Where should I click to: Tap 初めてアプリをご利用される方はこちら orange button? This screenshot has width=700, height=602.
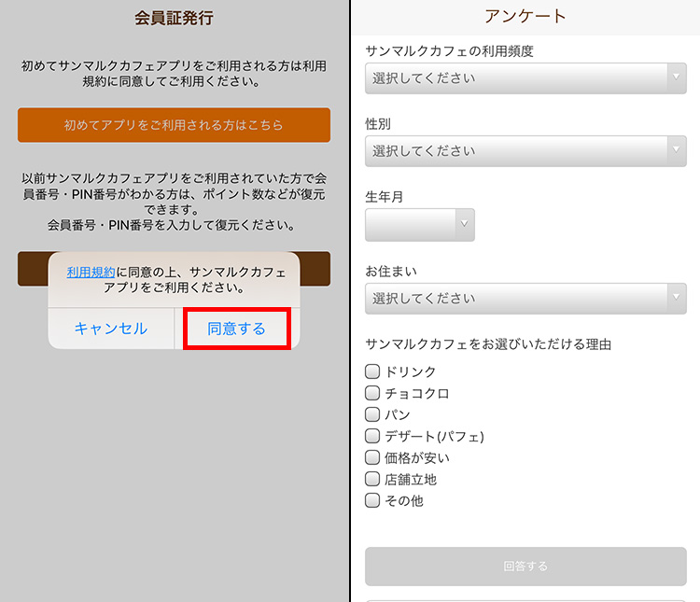[175, 125]
